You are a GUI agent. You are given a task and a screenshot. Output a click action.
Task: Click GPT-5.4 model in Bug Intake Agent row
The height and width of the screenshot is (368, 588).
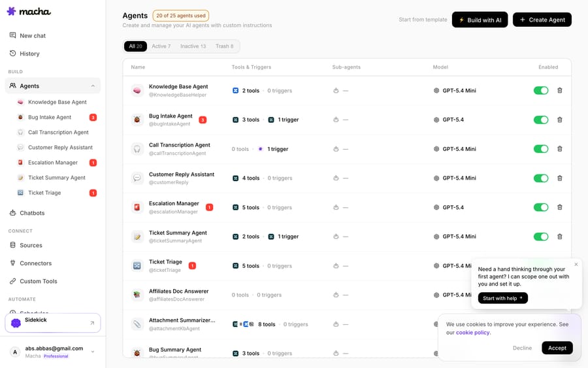pyautogui.click(x=453, y=120)
